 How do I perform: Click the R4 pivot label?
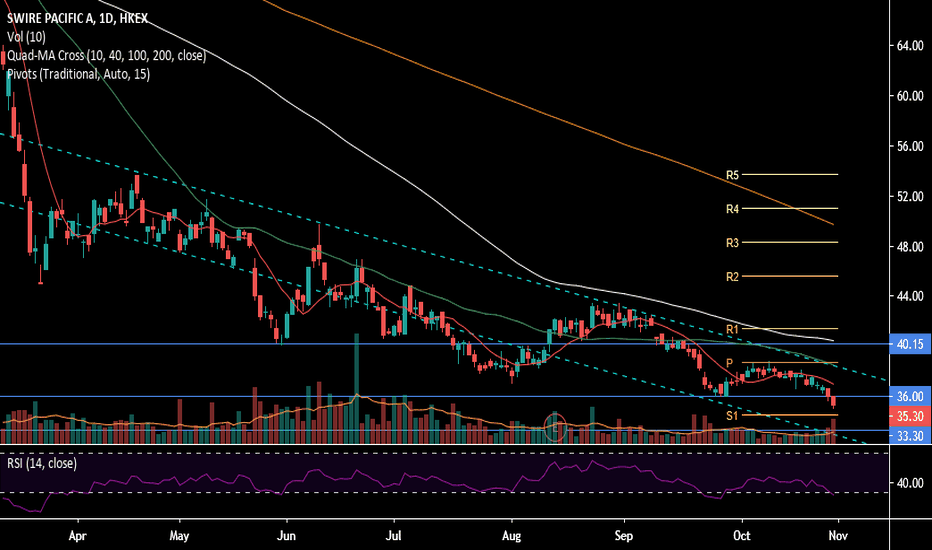pos(732,209)
